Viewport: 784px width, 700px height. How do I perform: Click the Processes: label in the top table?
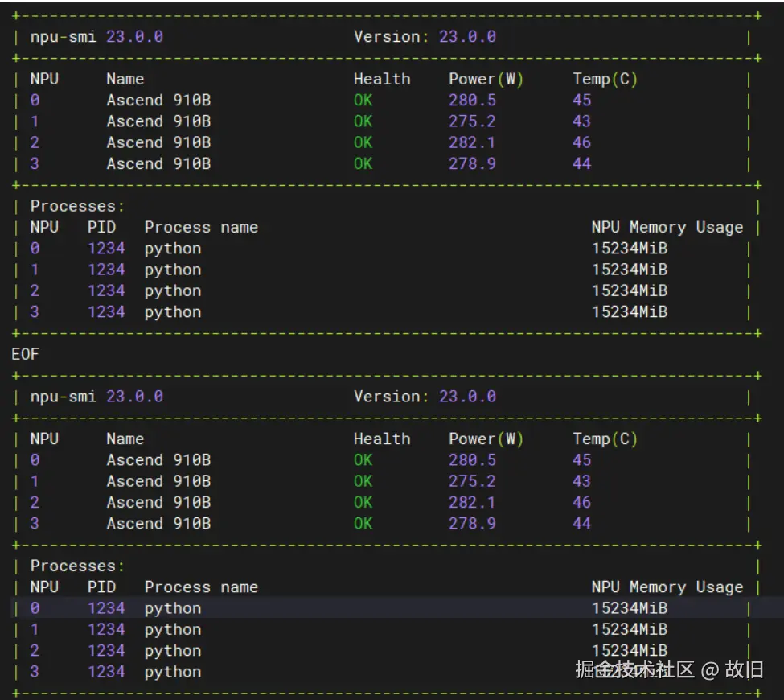point(78,206)
